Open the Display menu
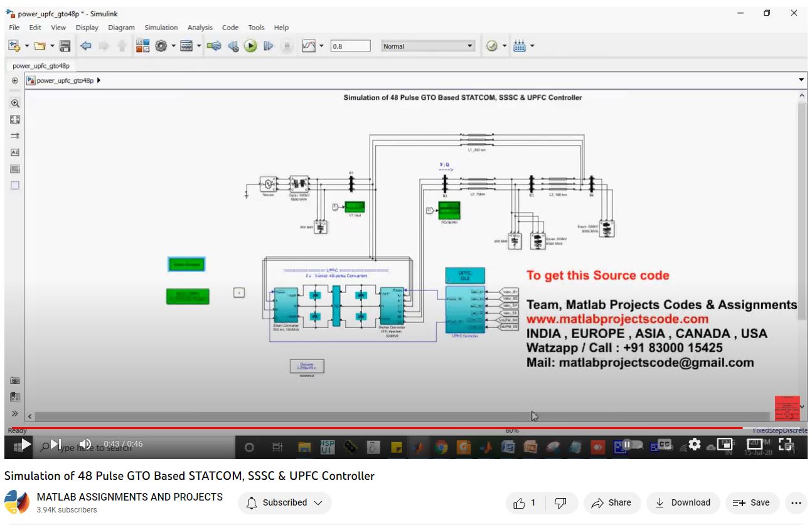This screenshot has width=812, height=525. [87, 28]
